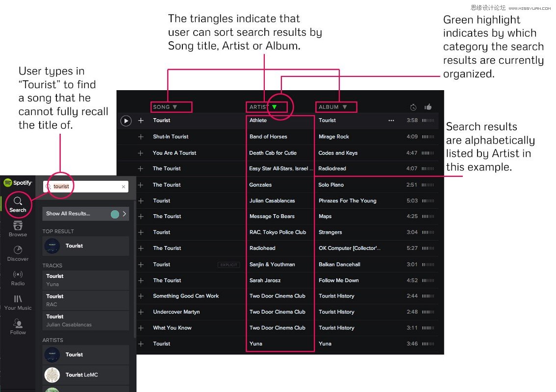The width and height of the screenshot is (556, 392).
Task: Click the Solo Piano album name
Action: pyautogui.click(x=331, y=185)
